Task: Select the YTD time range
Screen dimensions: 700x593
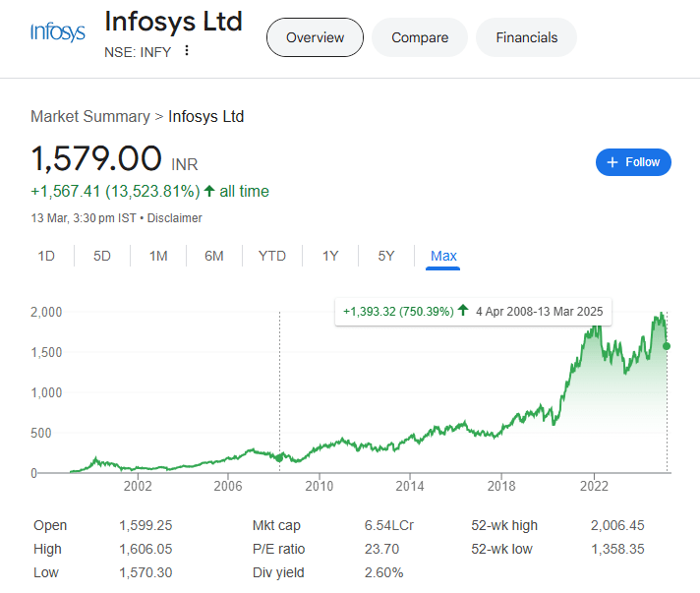Action: click(x=272, y=256)
